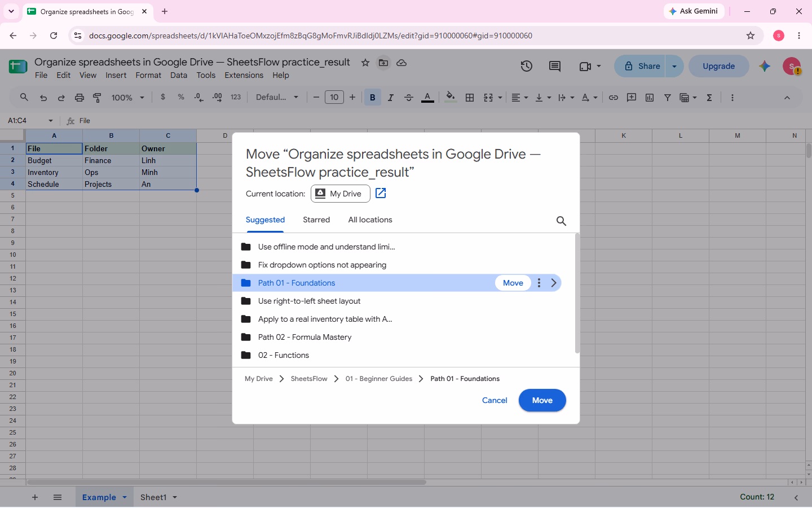Image resolution: width=812 pixels, height=508 pixels.
Task: Switch to the All locations tab
Action: pos(370,220)
